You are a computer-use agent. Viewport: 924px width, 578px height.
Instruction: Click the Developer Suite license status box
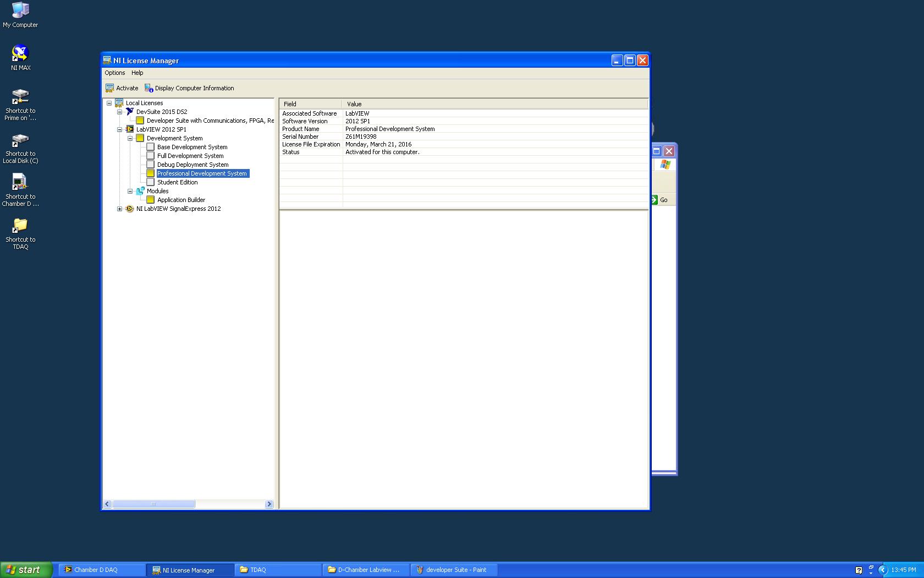pyautogui.click(x=140, y=121)
